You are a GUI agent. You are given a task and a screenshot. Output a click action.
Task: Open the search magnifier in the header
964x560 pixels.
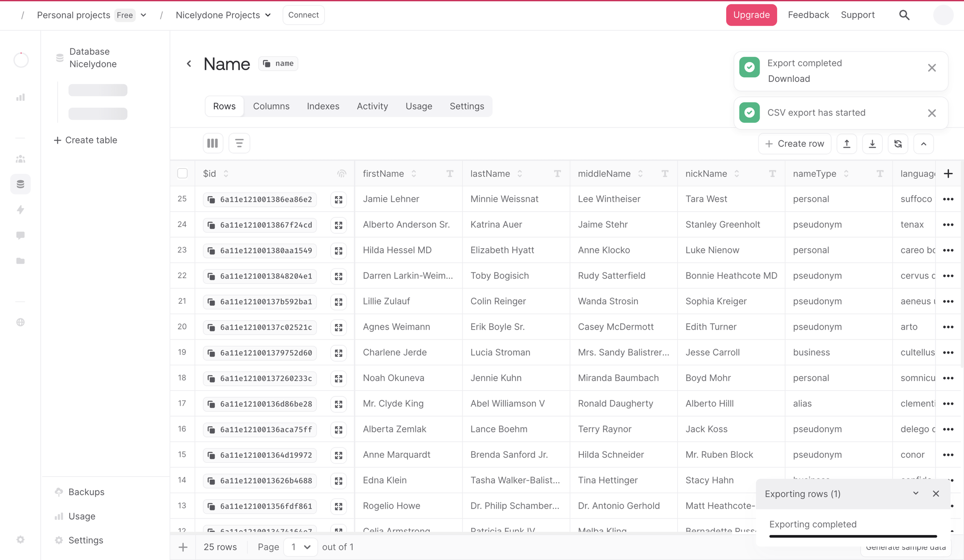pos(904,15)
